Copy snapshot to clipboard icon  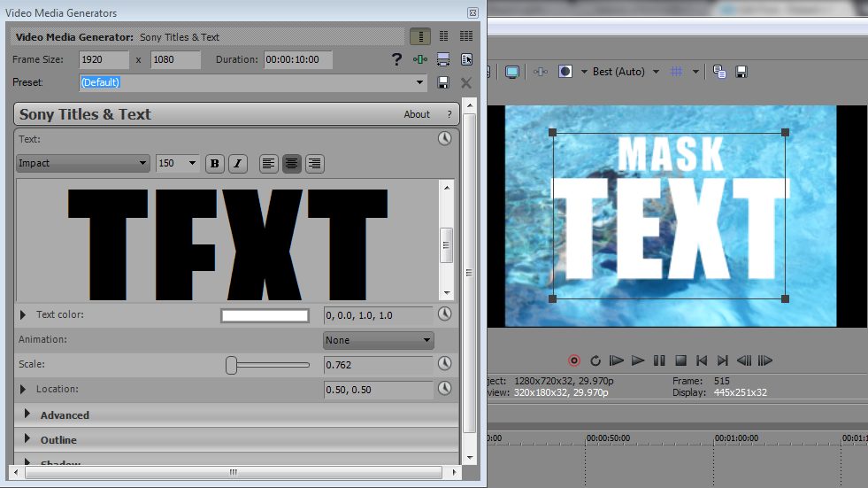719,72
